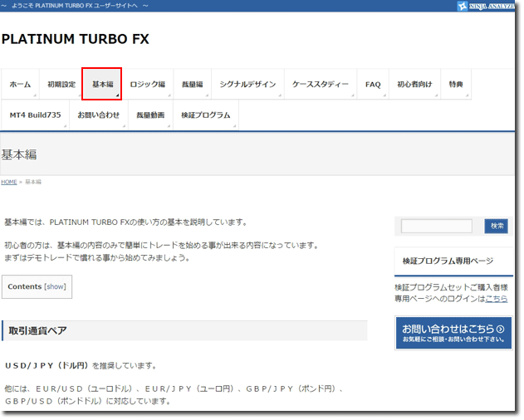Open the 裁量動画 menu item
Image resolution: width=524 pixels, height=420 pixels.
click(150, 115)
